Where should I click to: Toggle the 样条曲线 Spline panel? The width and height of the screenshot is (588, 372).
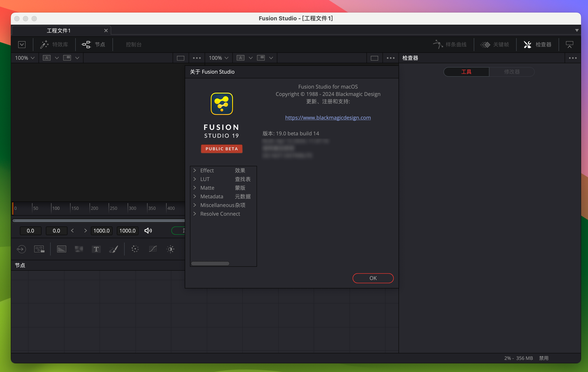[x=450, y=44]
